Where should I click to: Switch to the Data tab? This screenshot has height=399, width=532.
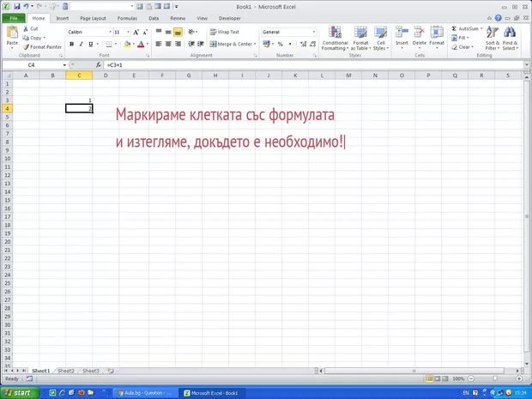[x=154, y=18]
